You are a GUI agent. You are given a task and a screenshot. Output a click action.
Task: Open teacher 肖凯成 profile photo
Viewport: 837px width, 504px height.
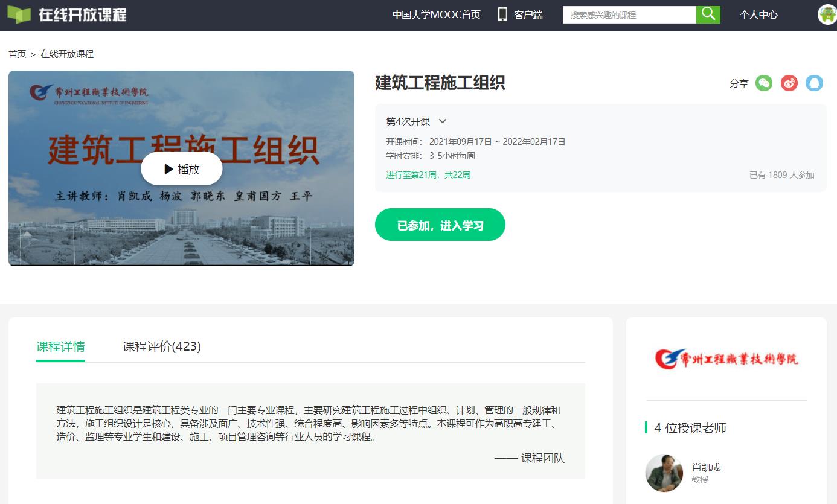pos(664,473)
